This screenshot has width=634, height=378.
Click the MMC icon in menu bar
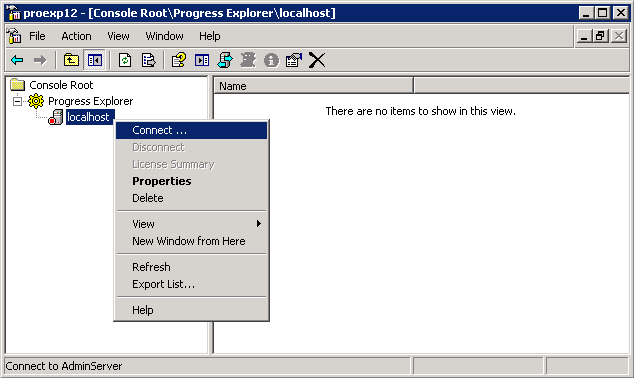(x=14, y=36)
